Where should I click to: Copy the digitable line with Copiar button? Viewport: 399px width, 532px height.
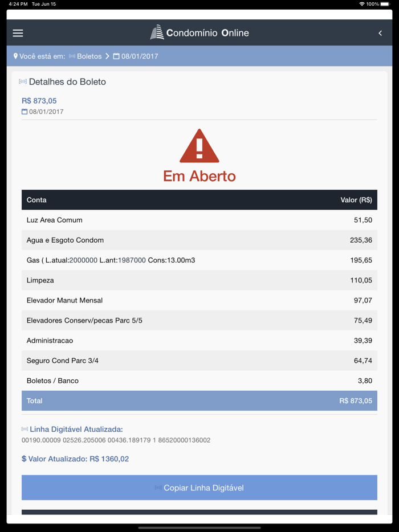pos(199,488)
